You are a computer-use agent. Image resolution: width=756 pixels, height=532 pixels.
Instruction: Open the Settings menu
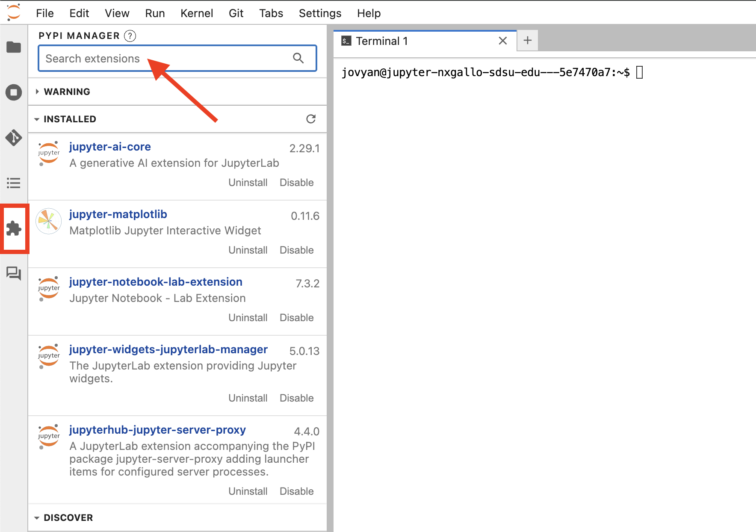pyautogui.click(x=320, y=13)
